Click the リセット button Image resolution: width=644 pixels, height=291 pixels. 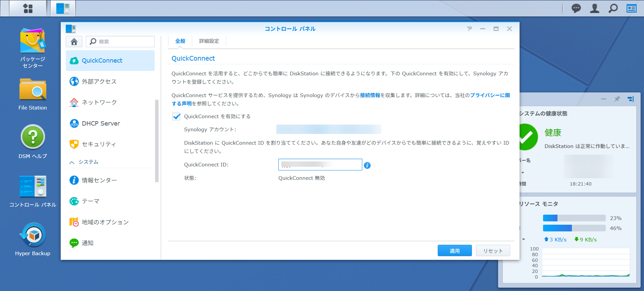click(493, 251)
